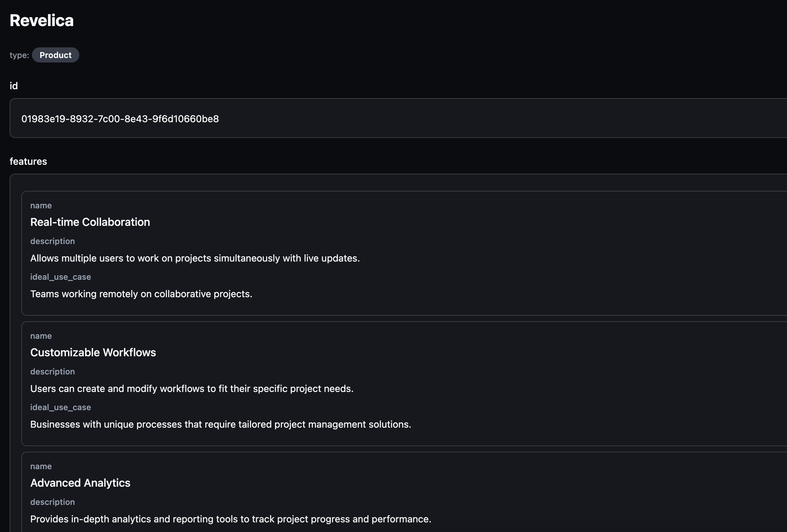Click the Revelica page title

pyautogui.click(x=42, y=21)
